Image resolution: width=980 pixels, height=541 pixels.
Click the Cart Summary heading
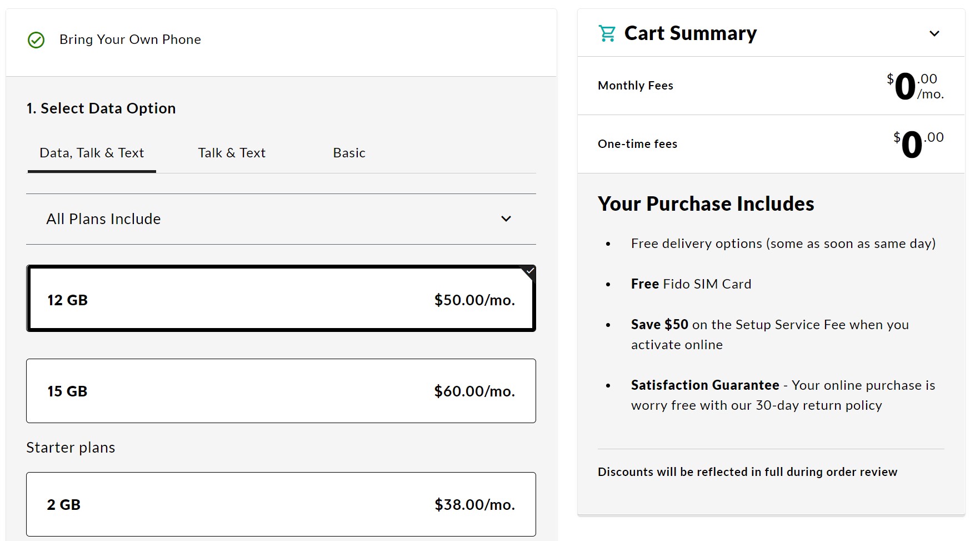(x=690, y=33)
